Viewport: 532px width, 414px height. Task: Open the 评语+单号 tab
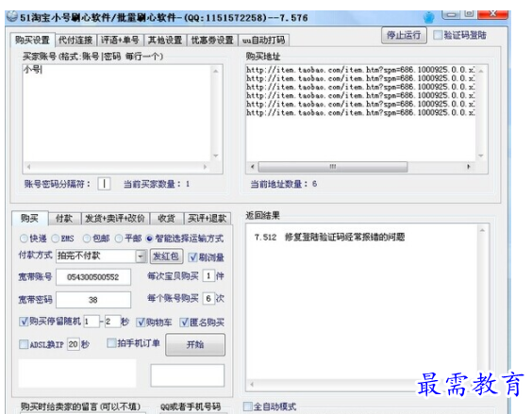tap(120, 41)
